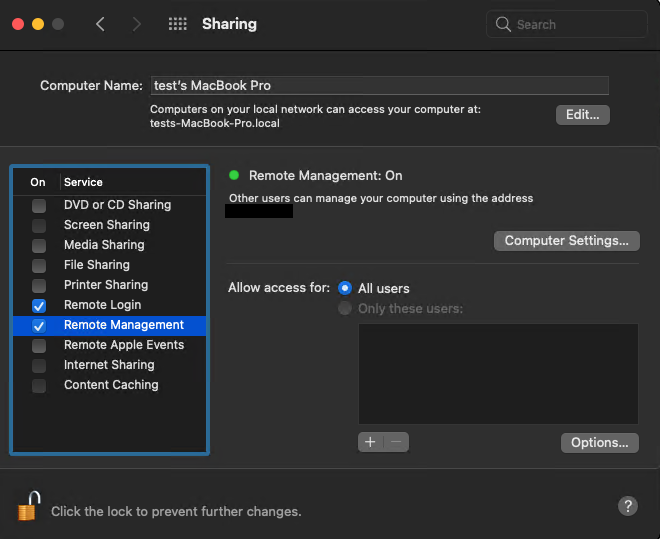The height and width of the screenshot is (539, 660).
Task: Close the Sharing window red button
Action: coord(18,24)
